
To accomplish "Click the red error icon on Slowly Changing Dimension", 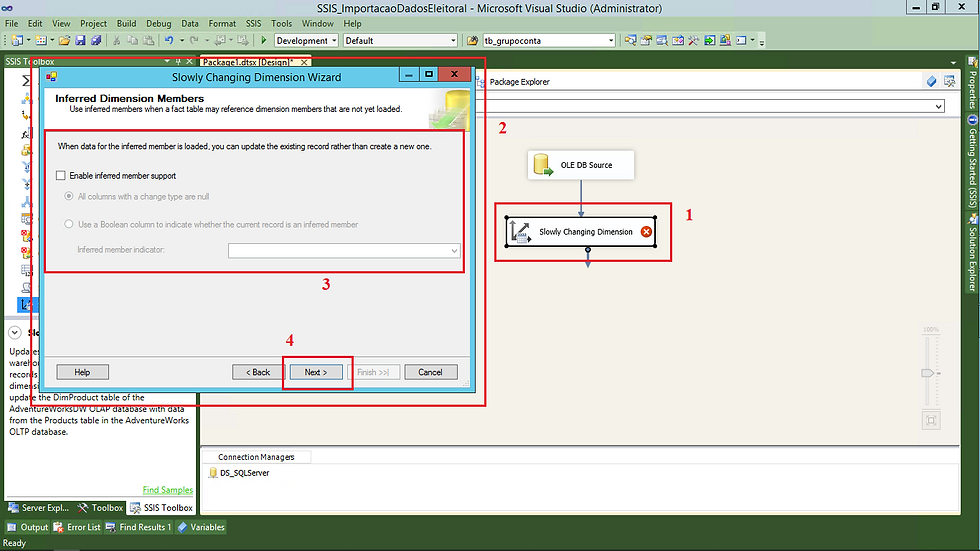I will pyautogui.click(x=646, y=232).
